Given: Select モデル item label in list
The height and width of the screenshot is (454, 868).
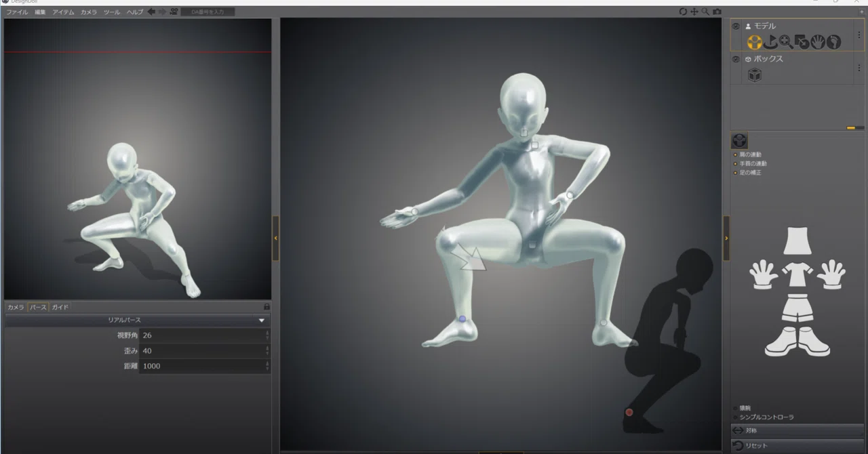Looking at the screenshot, I should 764,26.
